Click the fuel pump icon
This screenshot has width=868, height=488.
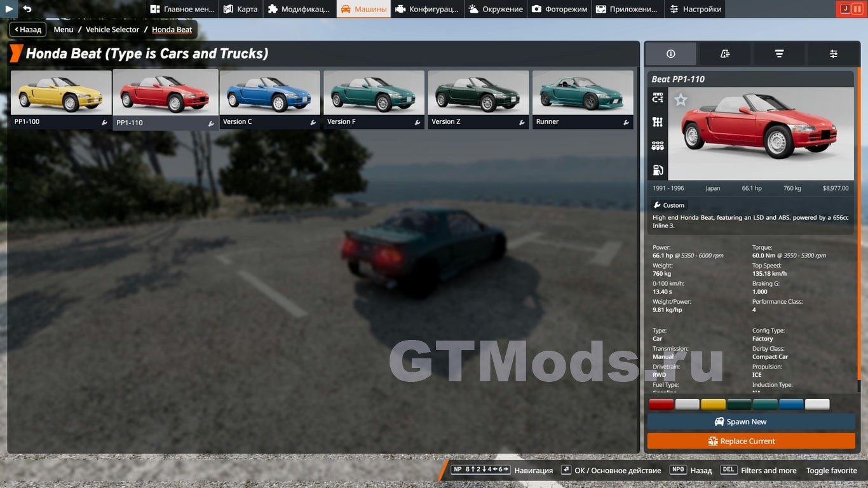[x=658, y=170]
